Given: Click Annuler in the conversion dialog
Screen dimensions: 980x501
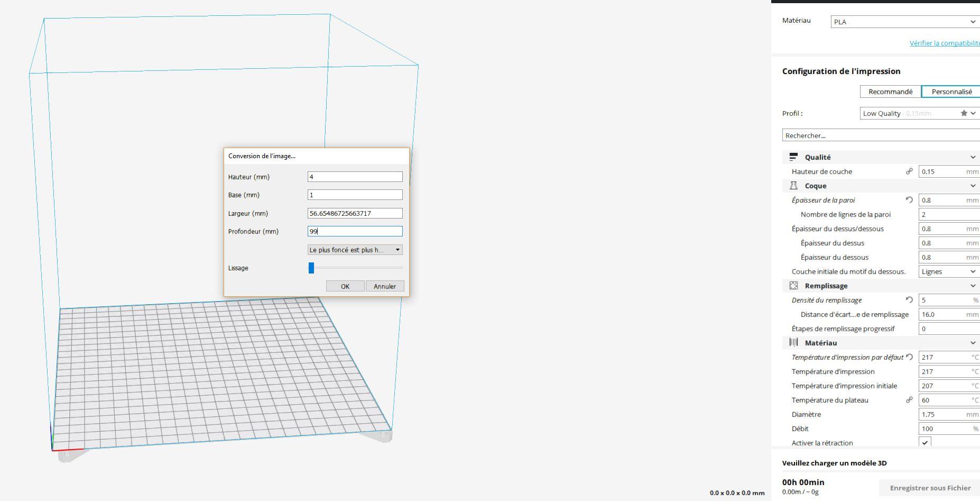Looking at the screenshot, I should 385,286.
